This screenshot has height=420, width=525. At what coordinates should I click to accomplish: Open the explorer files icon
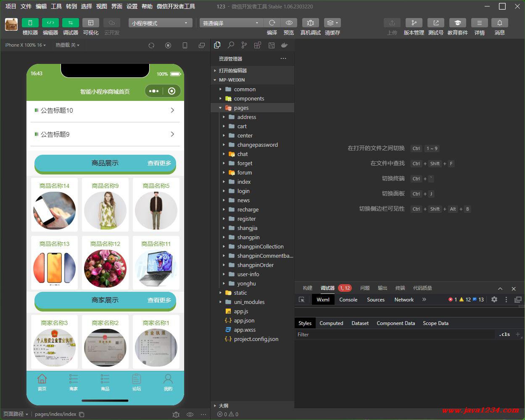tap(217, 45)
